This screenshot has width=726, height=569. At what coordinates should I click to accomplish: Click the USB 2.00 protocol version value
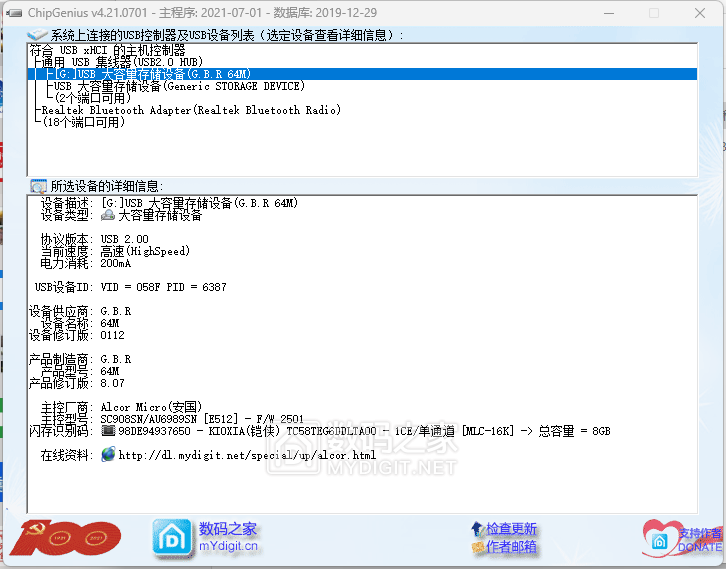click(x=125, y=239)
